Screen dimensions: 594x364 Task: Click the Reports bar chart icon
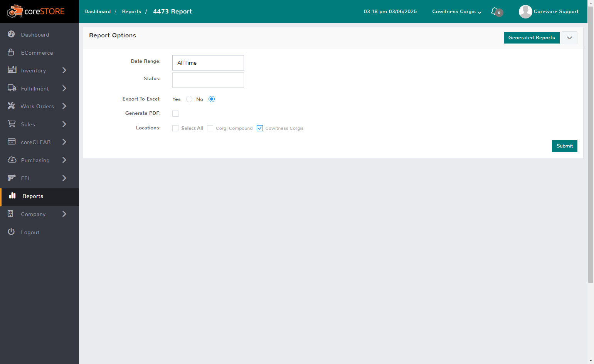[12, 195]
